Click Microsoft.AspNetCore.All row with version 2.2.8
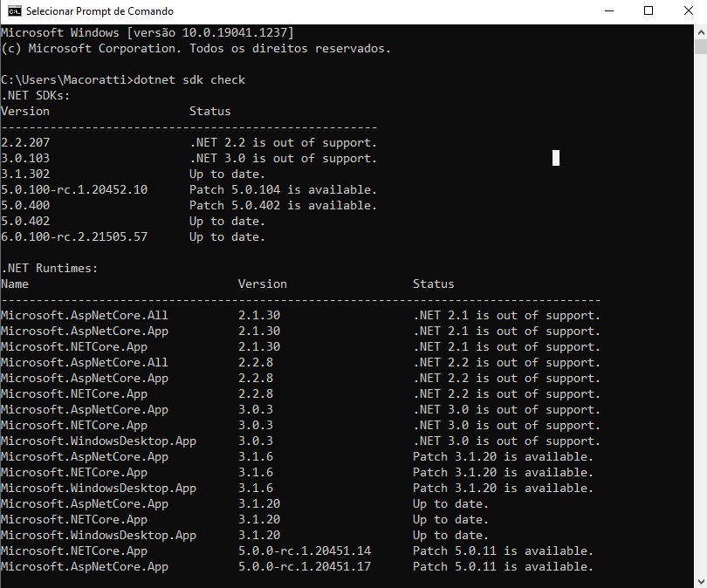The image size is (707, 588). tap(301, 362)
